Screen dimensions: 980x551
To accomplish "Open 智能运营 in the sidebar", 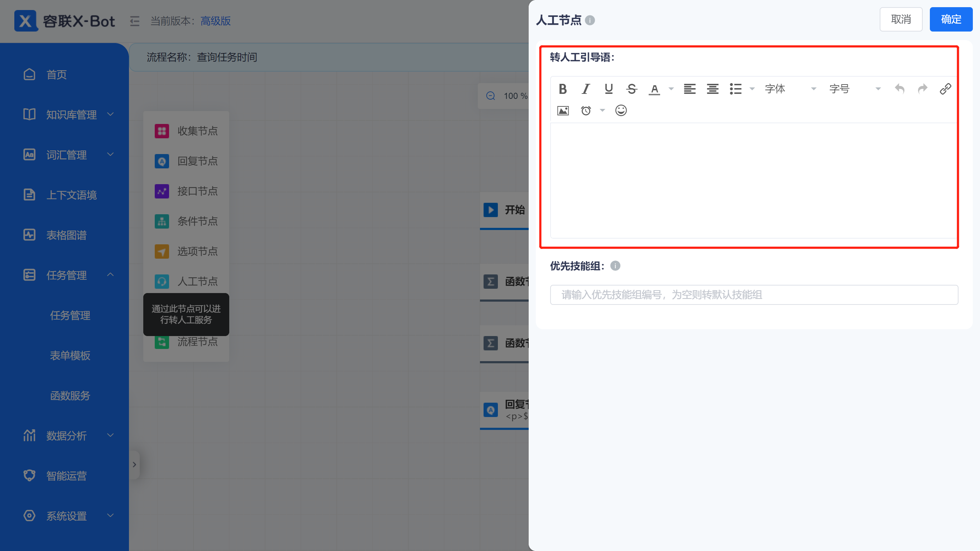I will pyautogui.click(x=65, y=476).
